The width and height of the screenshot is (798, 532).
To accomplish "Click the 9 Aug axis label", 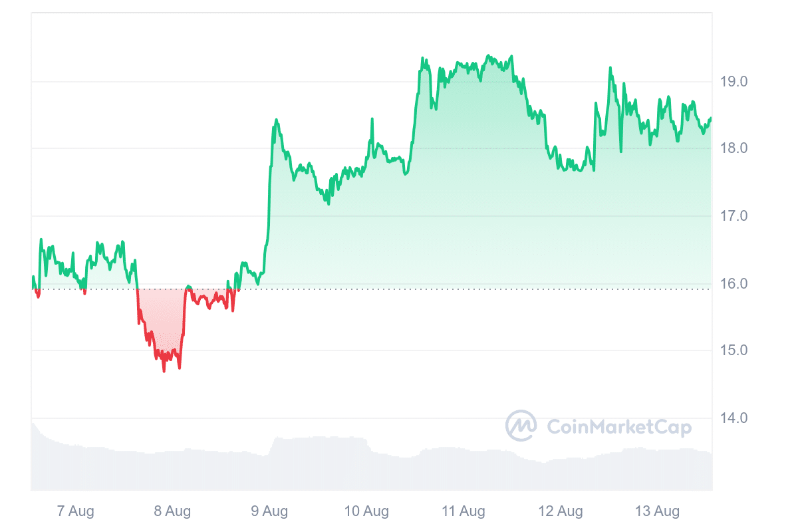I will pos(269,511).
